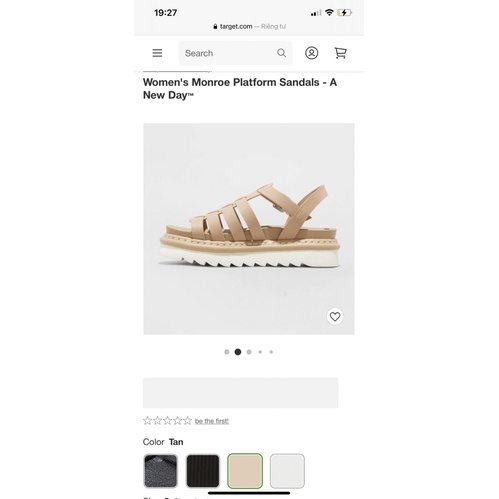Screen dimensions: 499x499
Task: Click the empty star rating row
Action: point(167,421)
